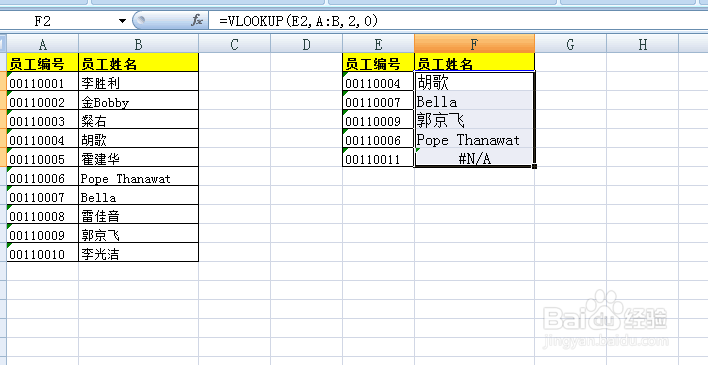Click cell E1 header 员工编号

coord(378,62)
